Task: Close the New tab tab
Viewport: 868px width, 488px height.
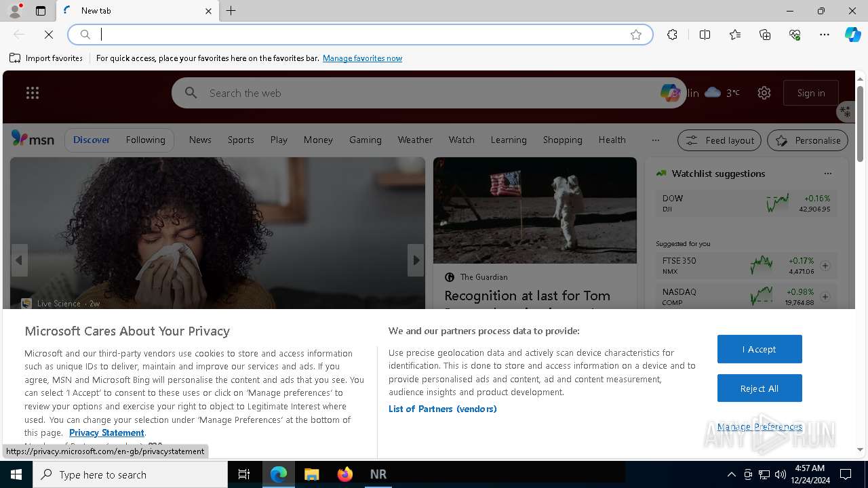Action: coord(208,11)
